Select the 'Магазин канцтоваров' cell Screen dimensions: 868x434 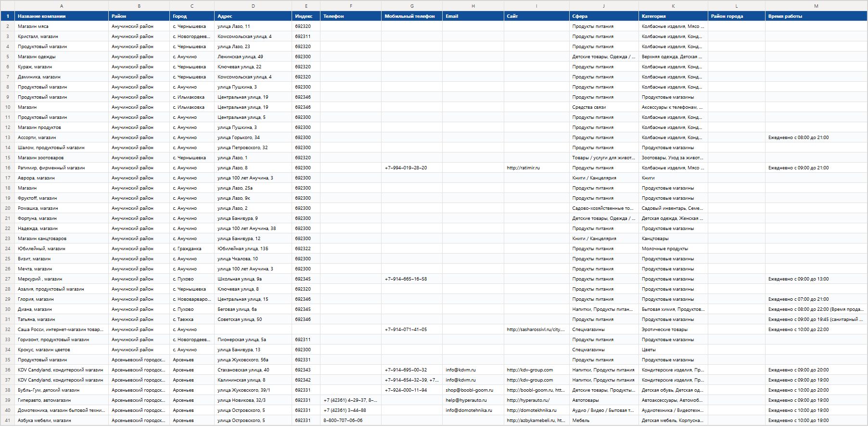(62, 239)
